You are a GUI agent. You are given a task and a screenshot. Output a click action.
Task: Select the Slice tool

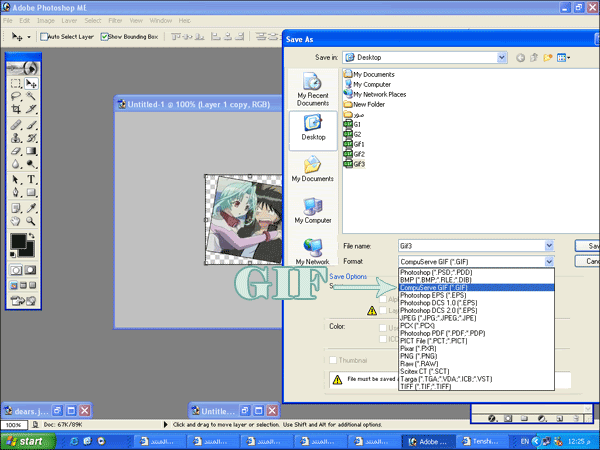31,109
